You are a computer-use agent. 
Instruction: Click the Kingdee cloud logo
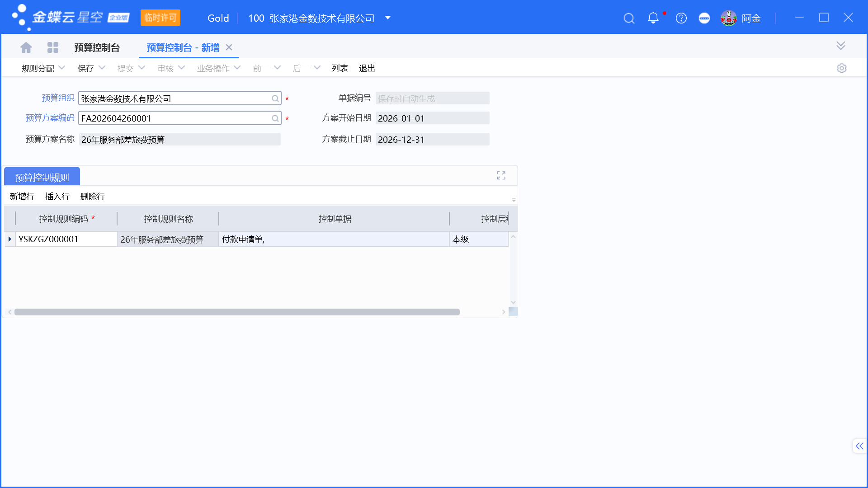[71, 18]
